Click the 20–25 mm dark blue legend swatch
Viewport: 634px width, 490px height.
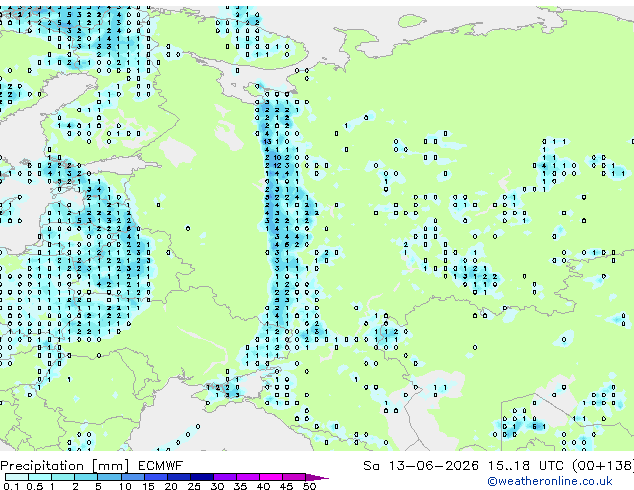179,477
